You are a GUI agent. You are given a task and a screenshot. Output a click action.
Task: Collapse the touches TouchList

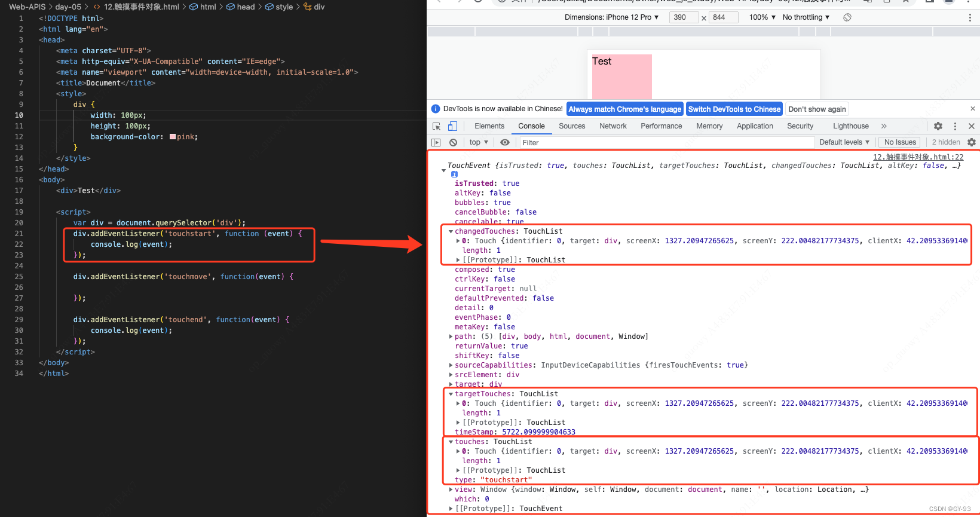(x=451, y=442)
